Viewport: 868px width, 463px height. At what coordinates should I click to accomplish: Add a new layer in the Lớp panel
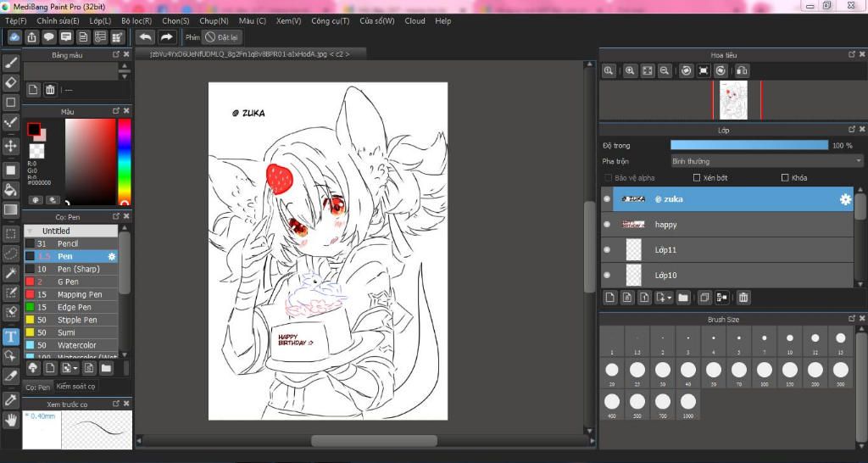(x=609, y=298)
